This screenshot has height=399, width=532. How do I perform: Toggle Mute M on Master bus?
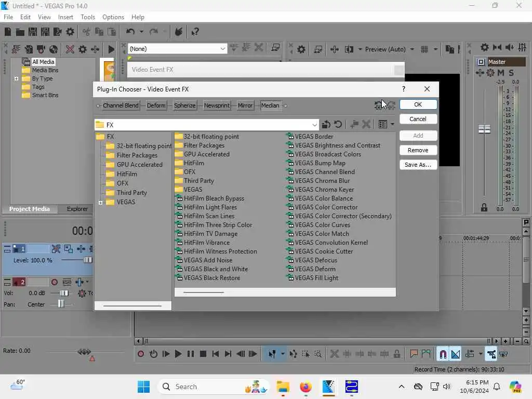tap(501, 73)
